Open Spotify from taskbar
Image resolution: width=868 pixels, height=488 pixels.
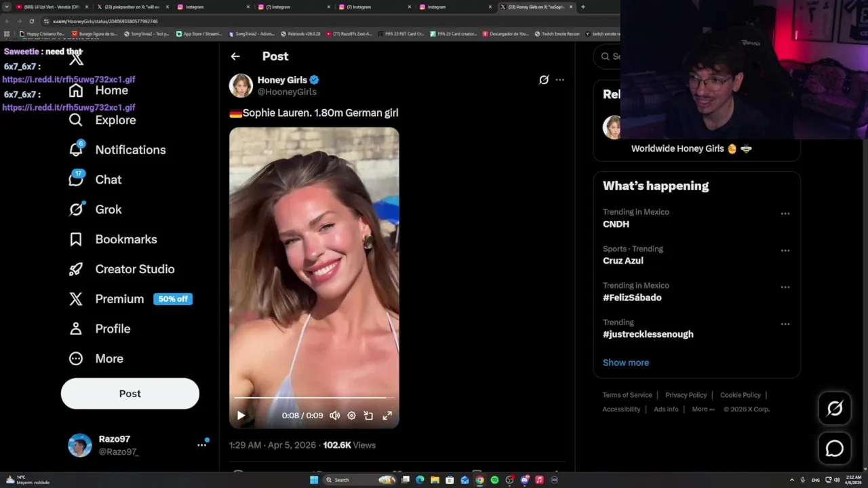pyautogui.click(x=494, y=480)
